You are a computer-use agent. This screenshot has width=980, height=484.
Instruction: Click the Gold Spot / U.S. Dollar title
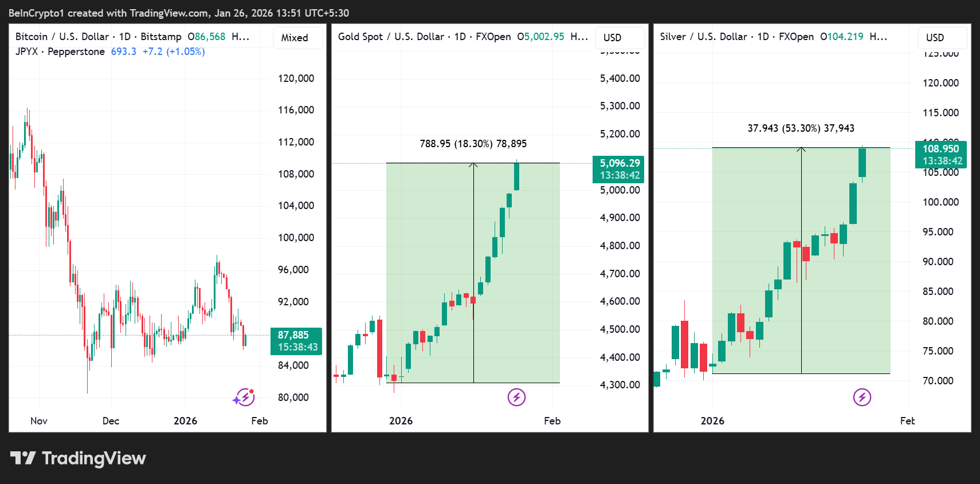coord(390,37)
